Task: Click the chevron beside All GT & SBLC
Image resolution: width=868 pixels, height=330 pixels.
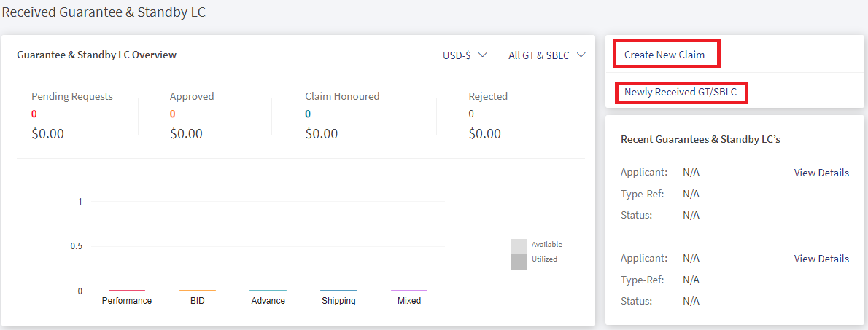Action: [581, 55]
